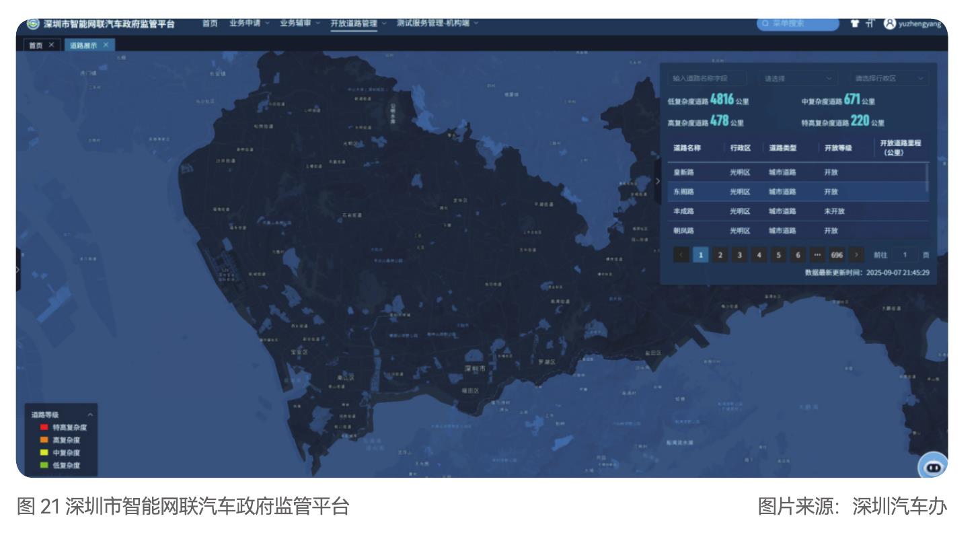The image size is (980, 539).
Task: Click the 478 高复杂度道路 value
Action: [719, 121]
